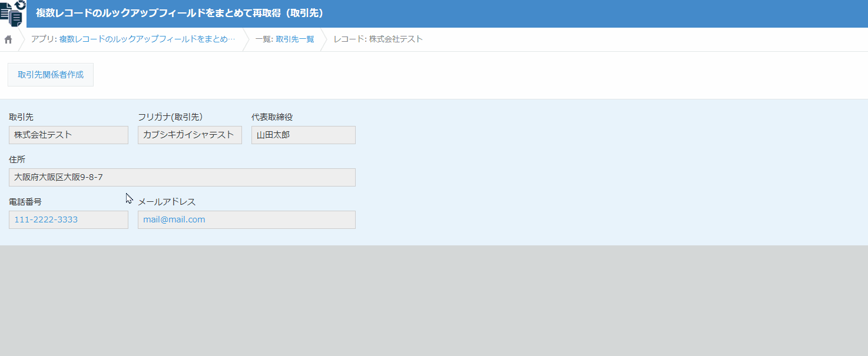This screenshot has width=868, height=356.
Task: Click the app icon beside the title
Action: pos(13,14)
